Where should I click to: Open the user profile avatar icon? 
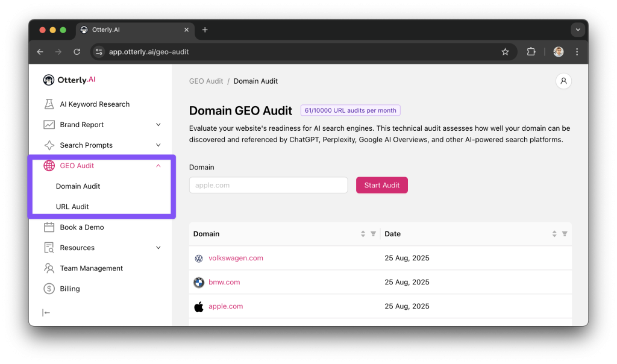563,81
